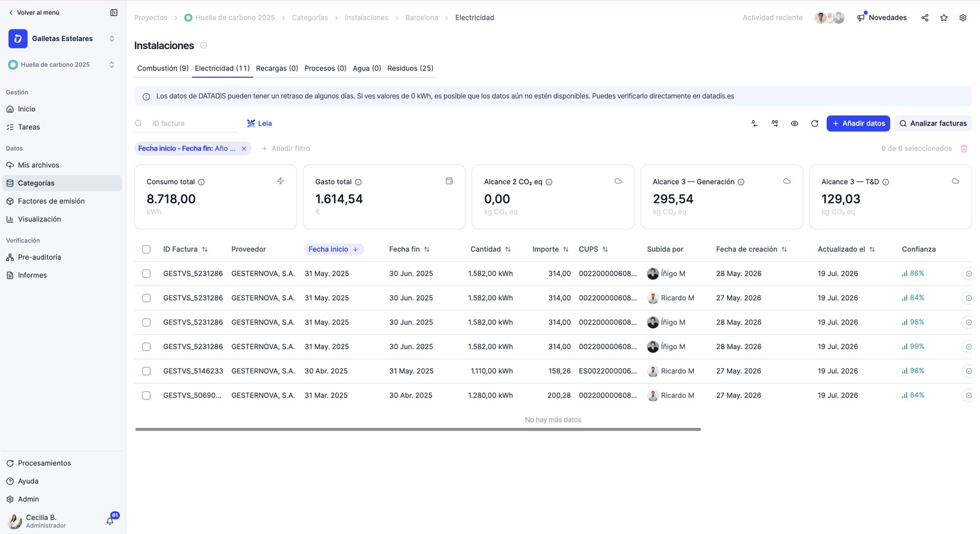Toggle column visibility eye icon
This screenshot has width=980, height=534.
tap(794, 124)
